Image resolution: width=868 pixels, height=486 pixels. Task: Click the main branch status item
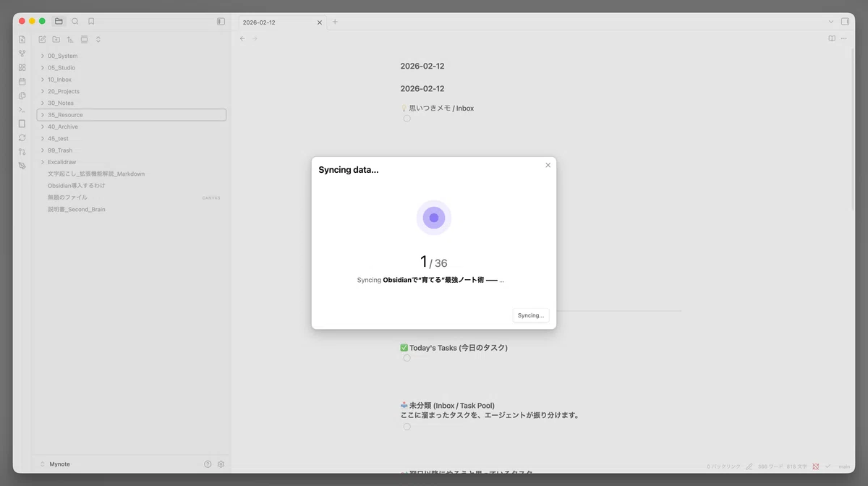coord(844,466)
